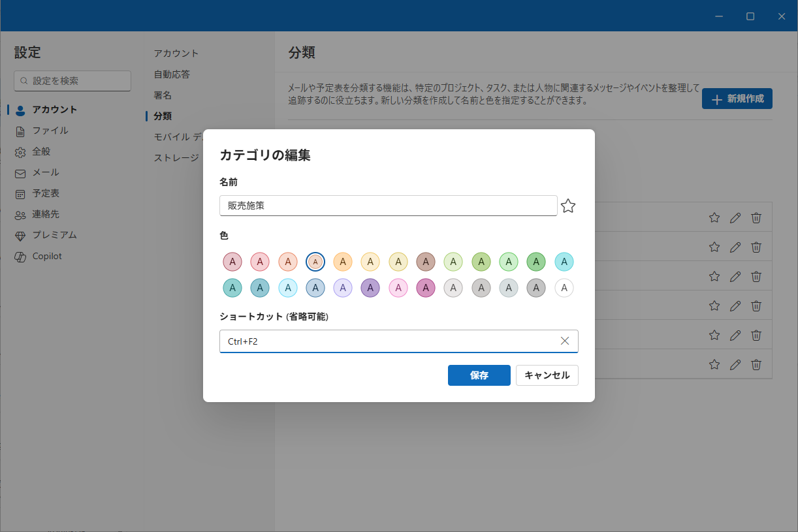This screenshot has height=532, width=798.
Task: Clear the shortcut field with the X icon
Action: click(564, 341)
